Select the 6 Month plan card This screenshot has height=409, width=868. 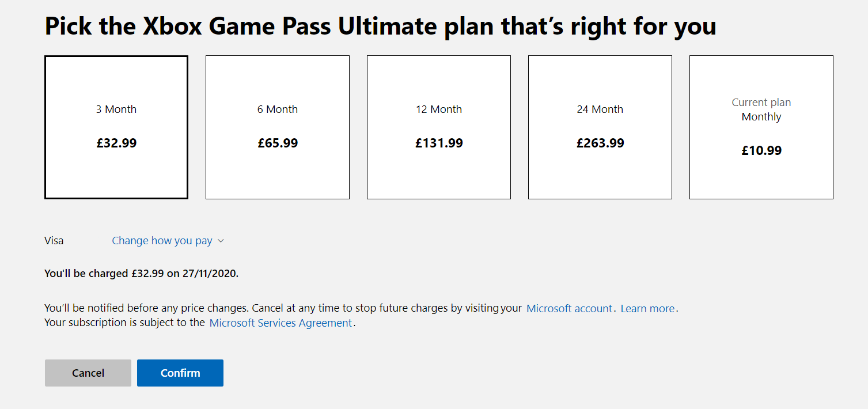point(277,127)
